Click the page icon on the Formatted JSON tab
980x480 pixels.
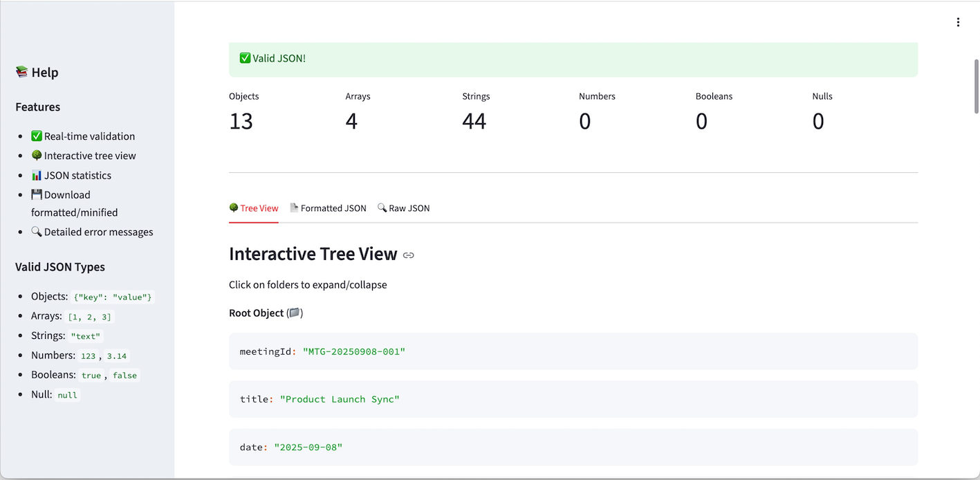pyautogui.click(x=293, y=207)
